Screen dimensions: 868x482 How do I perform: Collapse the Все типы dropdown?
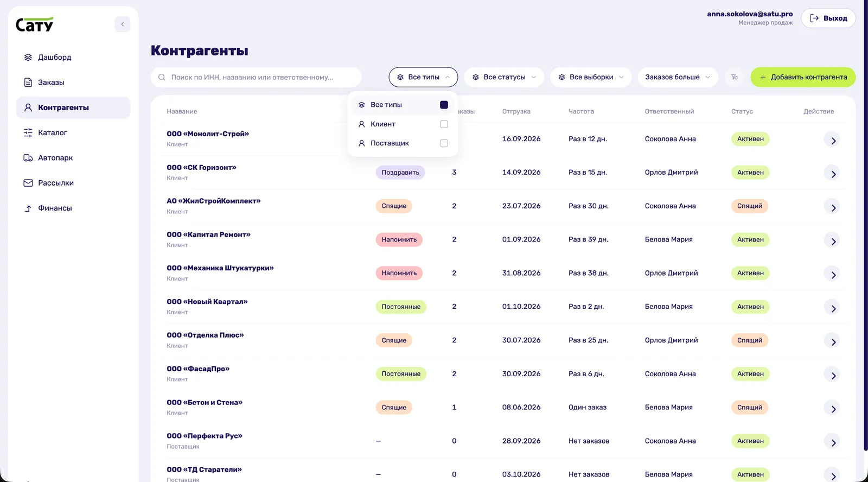(x=423, y=77)
